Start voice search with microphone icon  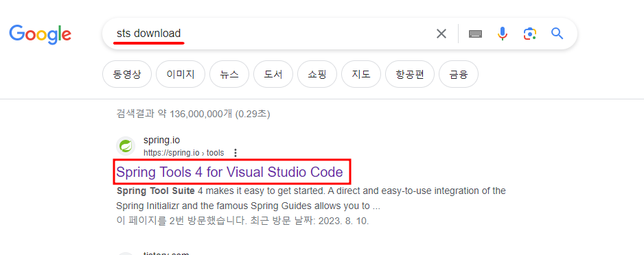(503, 34)
